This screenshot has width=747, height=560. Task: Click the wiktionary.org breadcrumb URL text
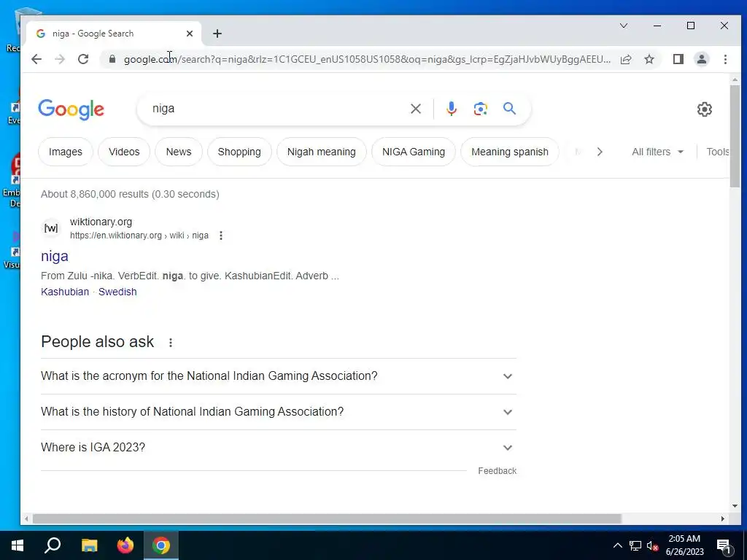tap(139, 236)
